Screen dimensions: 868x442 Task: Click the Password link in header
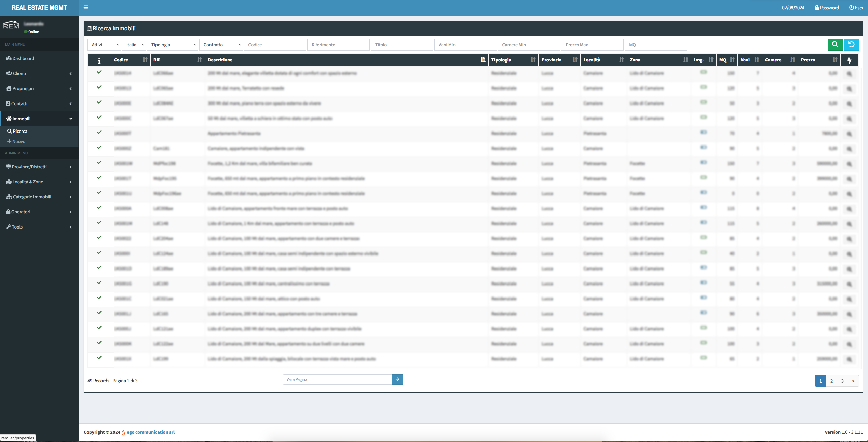[x=827, y=8]
